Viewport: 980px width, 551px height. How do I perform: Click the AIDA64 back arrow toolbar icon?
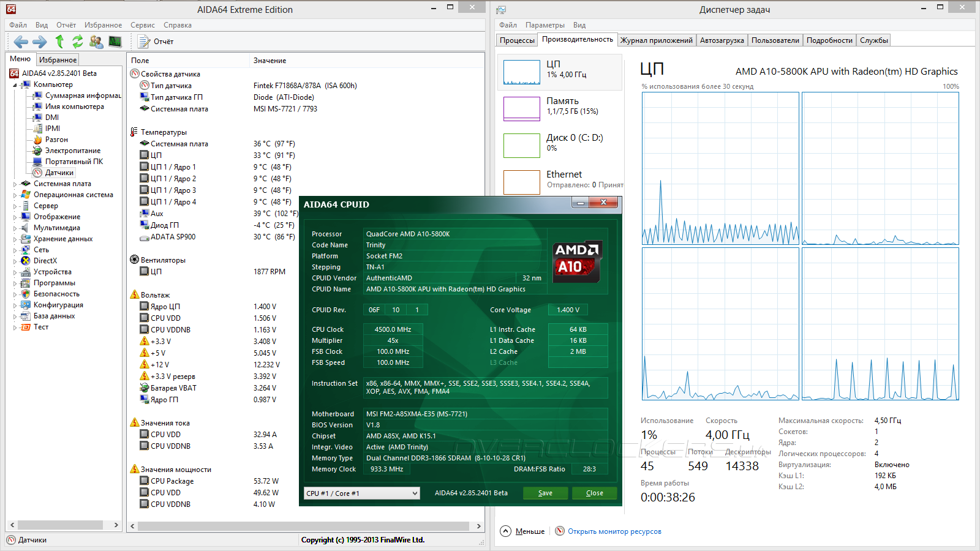click(x=21, y=42)
